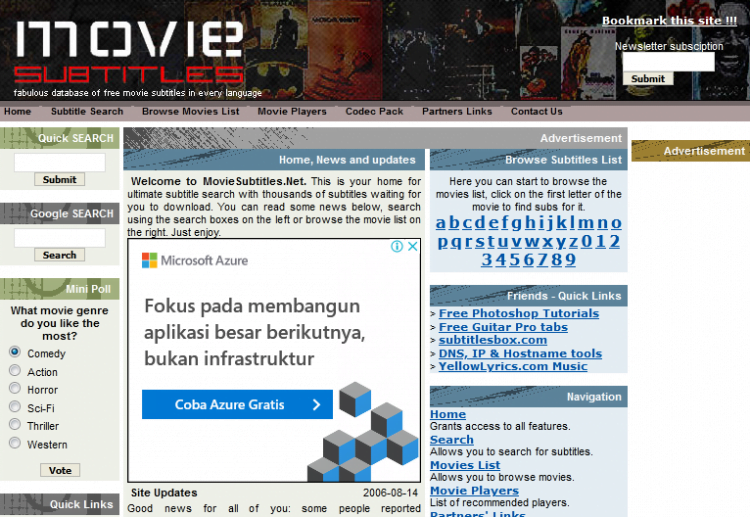The image size is (750, 517).
Task: Browse movies starting with digit 9
Action: [x=570, y=260]
